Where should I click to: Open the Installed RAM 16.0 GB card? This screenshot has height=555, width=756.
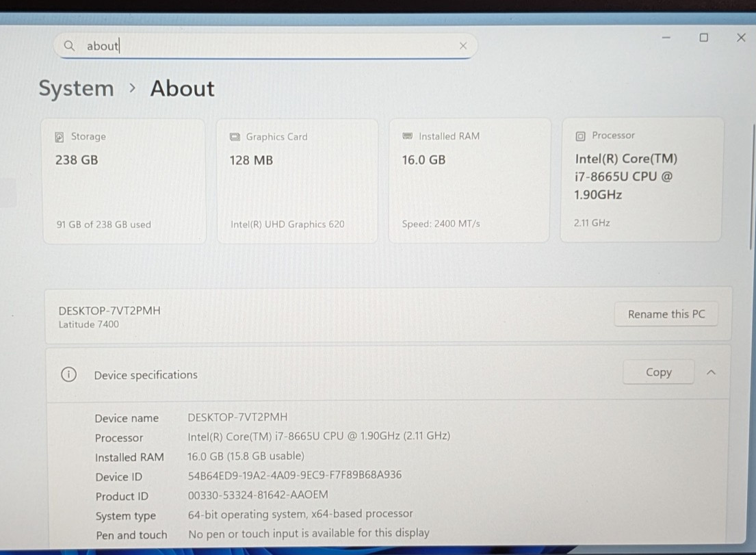tap(469, 181)
